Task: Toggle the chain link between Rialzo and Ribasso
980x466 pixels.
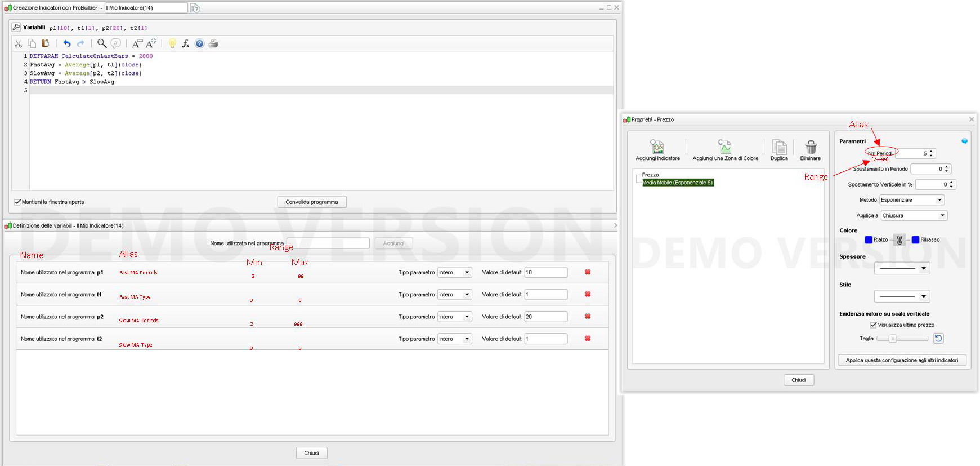Action: point(900,239)
